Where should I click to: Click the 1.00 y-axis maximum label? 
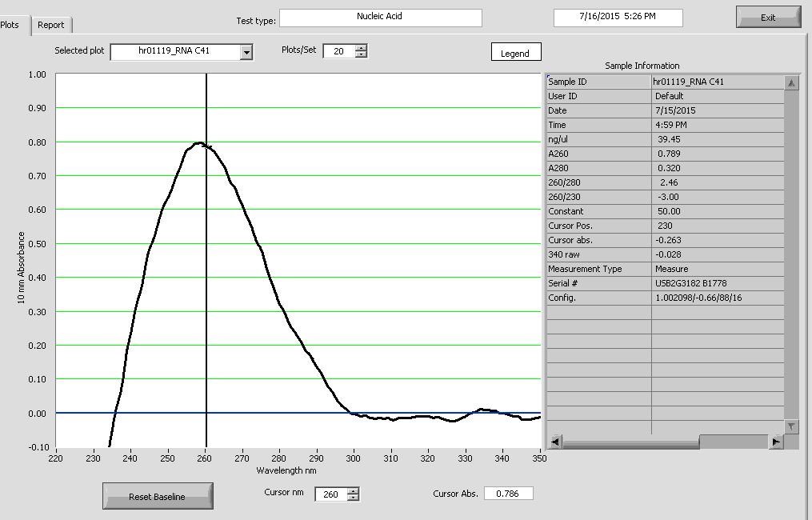37,74
